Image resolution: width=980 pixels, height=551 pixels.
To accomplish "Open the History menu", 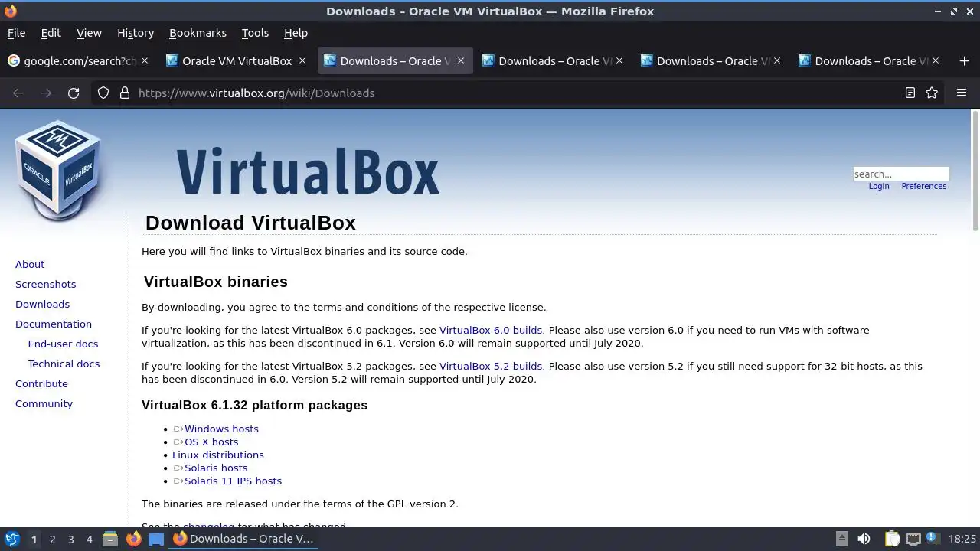I will [136, 33].
